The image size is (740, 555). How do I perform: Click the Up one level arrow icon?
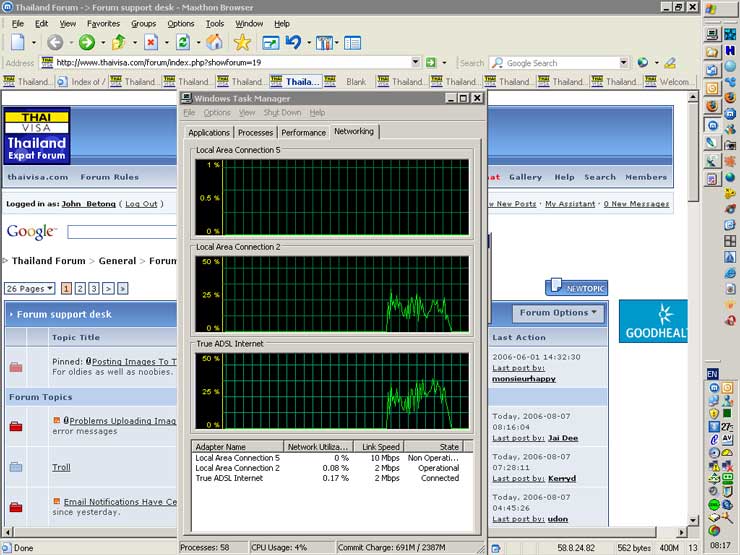(x=118, y=42)
